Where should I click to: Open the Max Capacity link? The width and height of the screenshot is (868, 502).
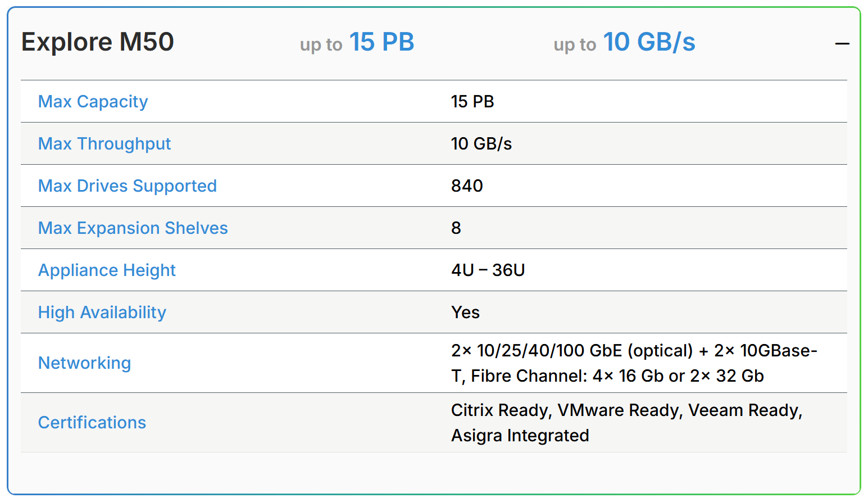tap(93, 102)
